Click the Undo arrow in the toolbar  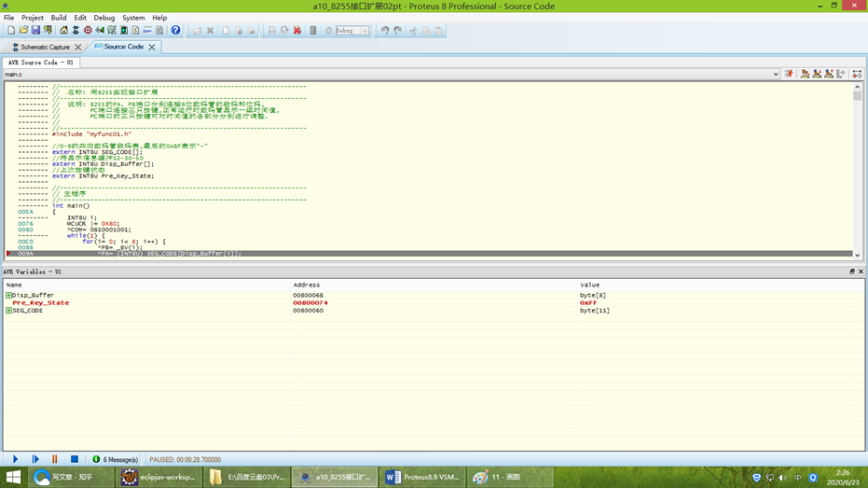pyautogui.click(x=385, y=31)
